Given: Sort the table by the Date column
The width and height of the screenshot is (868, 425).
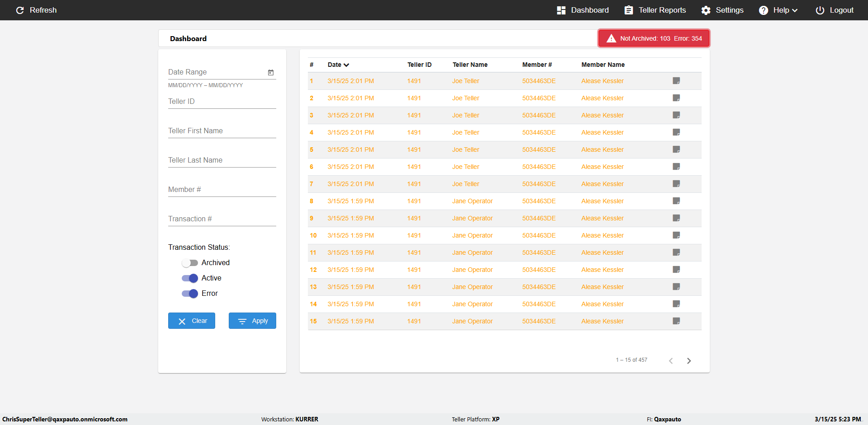Looking at the screenshot, I should (x=338, y=65).
